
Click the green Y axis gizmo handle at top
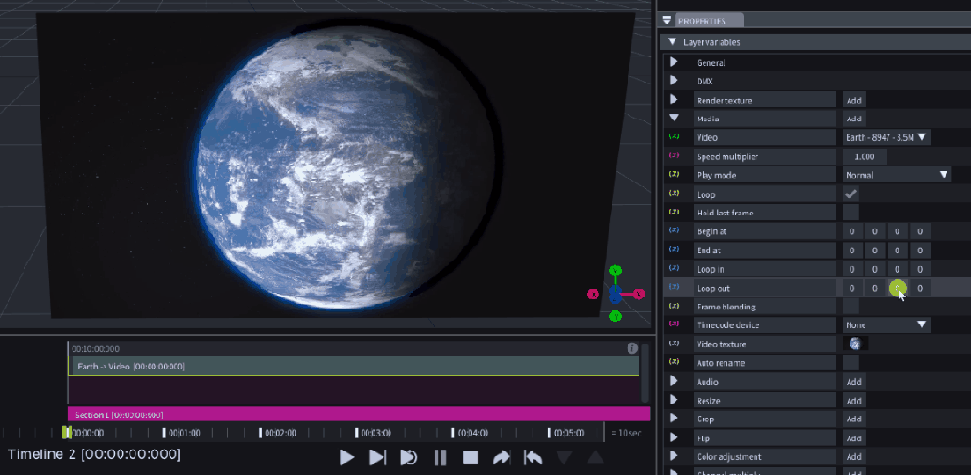tap(615, 271)
